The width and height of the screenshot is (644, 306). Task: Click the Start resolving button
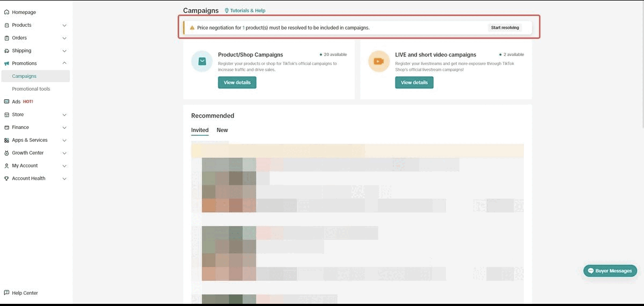pos(505,27)
